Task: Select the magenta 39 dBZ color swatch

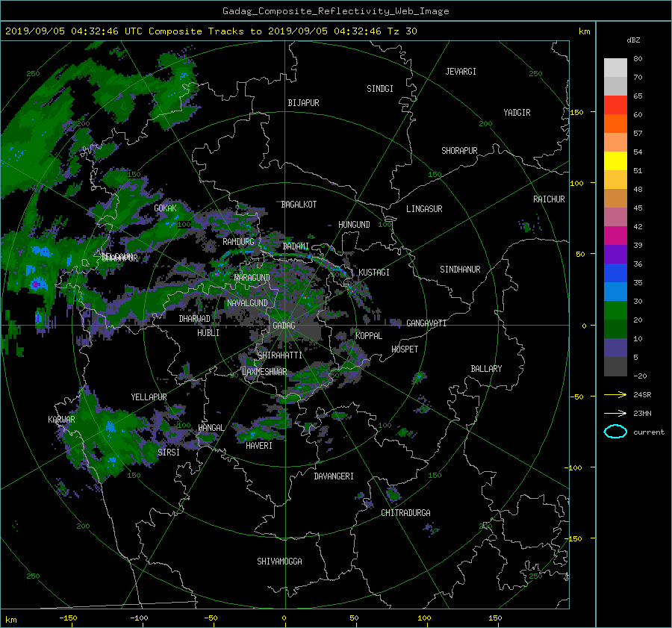Action: 615,235
